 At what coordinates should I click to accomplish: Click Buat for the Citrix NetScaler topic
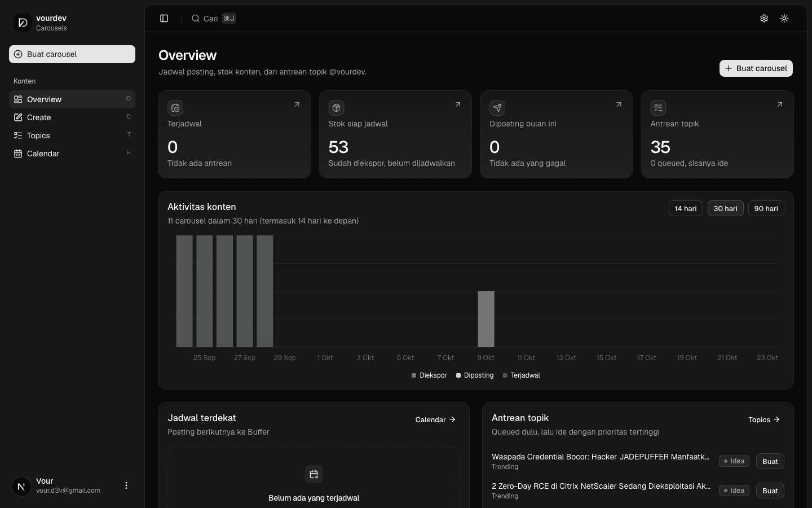pyautogui.click(x=770, y=491)
